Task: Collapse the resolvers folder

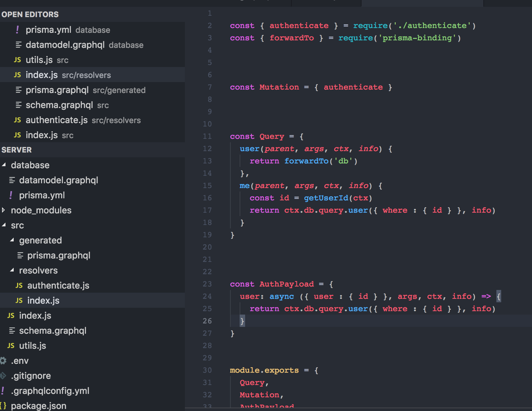Action: click(x=12, y=270)
